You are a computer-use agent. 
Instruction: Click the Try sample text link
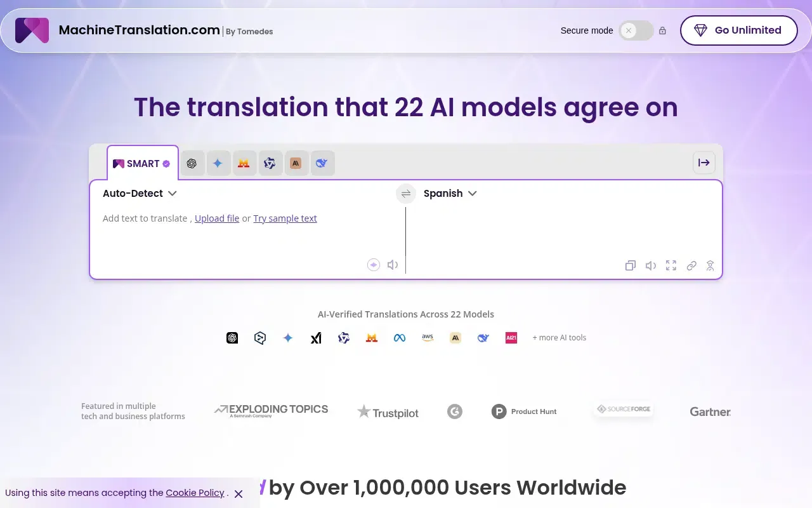coord(285,218)
